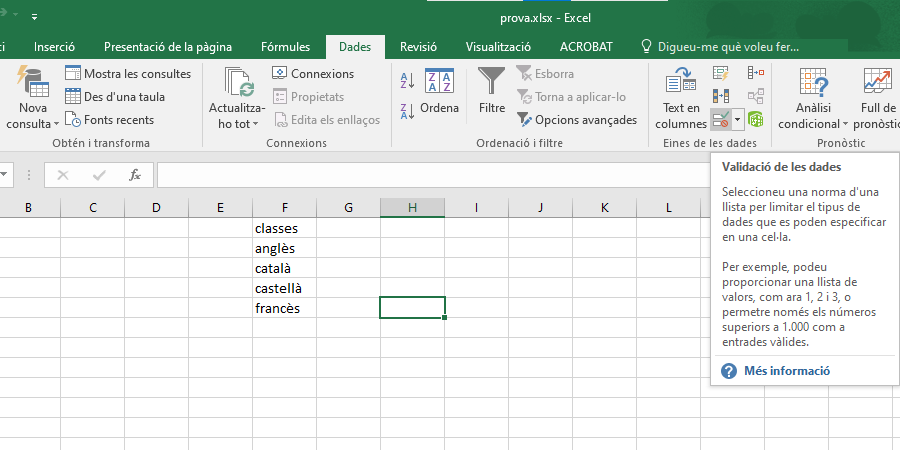Screen dimensions: 900x450
Task: Click Mostra les consultes
Action: [x=127, y=73]
